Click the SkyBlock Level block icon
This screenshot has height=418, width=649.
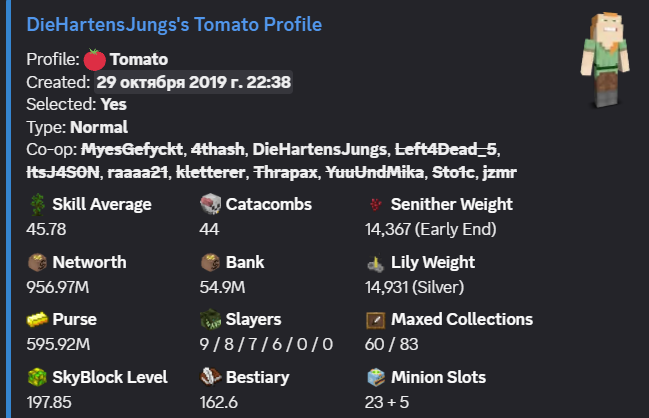point(37,377)
